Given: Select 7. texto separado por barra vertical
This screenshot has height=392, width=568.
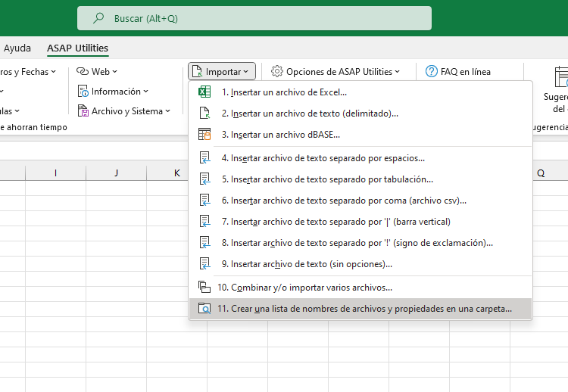Looking at the screenshot, I should (x=360, y=222).
